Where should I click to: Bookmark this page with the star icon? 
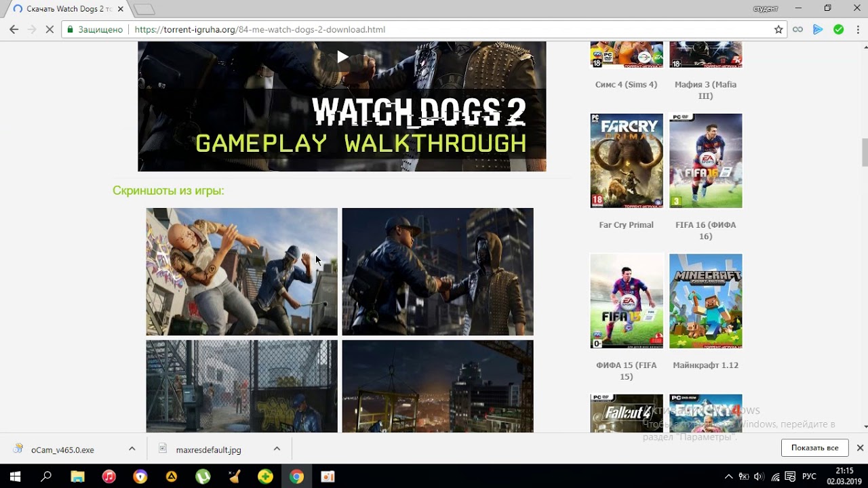(778, 29)
